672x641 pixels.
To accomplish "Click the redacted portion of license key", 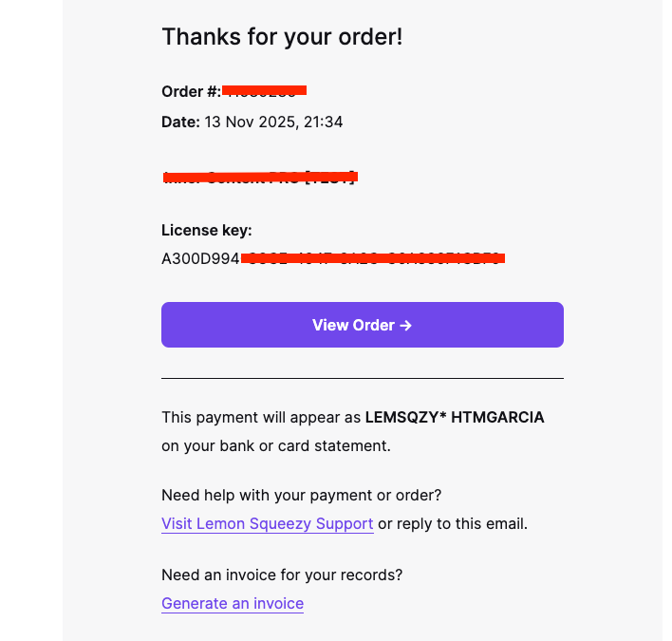I will click(372, 257).
